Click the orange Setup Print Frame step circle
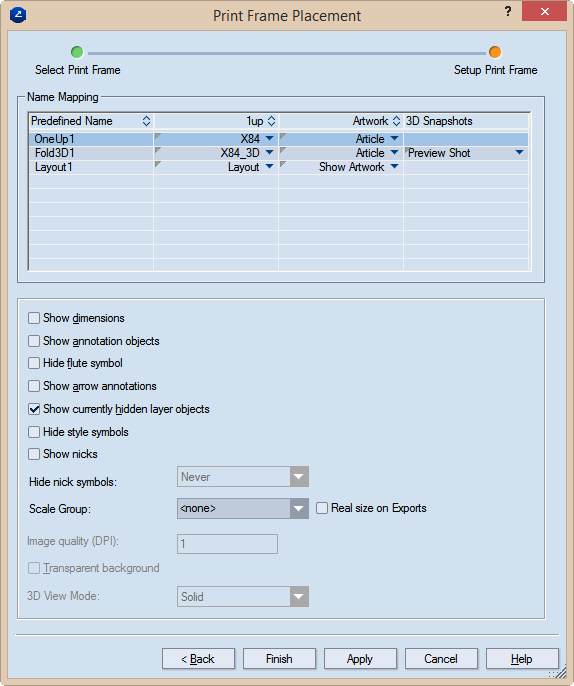Image resolution: width=574 pixels, height=686 pixels. [x=495, y=52]
